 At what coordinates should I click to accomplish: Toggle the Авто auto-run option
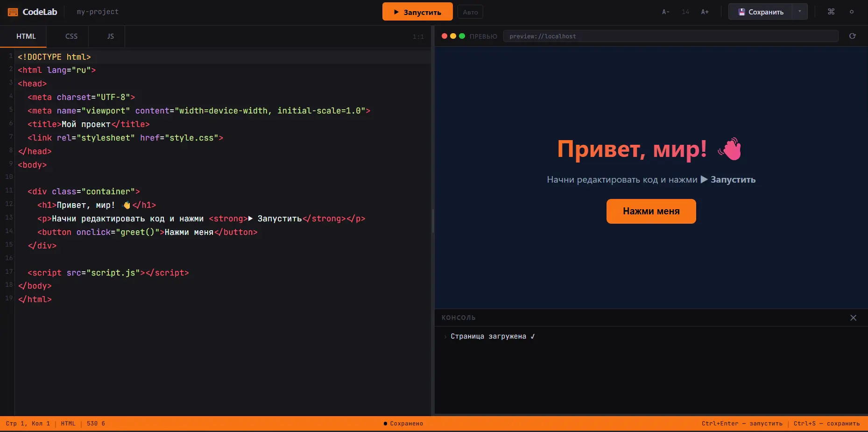(x=470, y=12)
